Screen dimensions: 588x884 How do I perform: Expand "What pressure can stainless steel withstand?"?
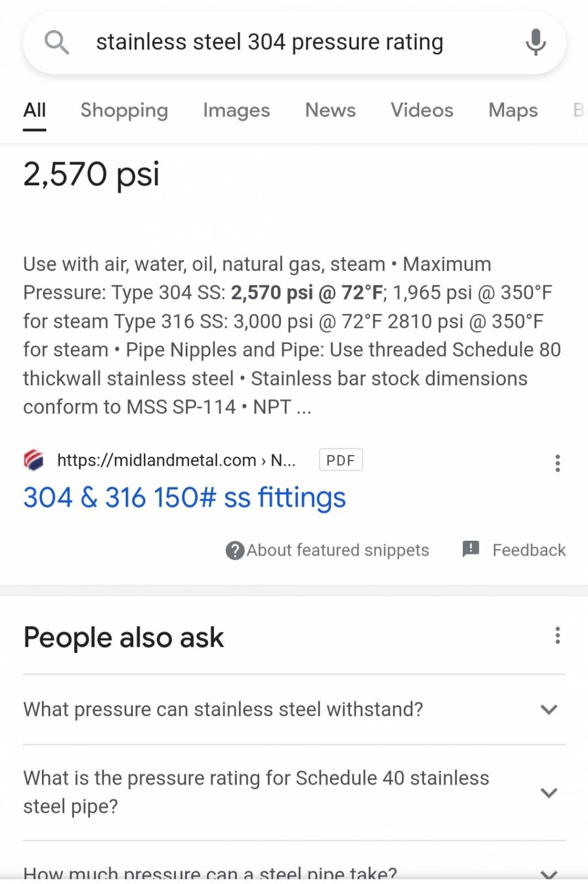294,709
